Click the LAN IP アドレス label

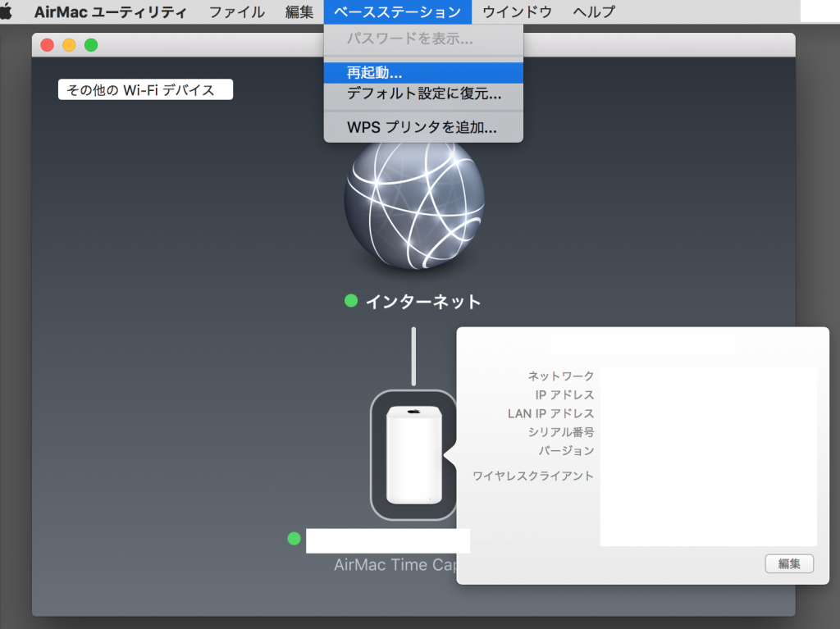(550, 413)
